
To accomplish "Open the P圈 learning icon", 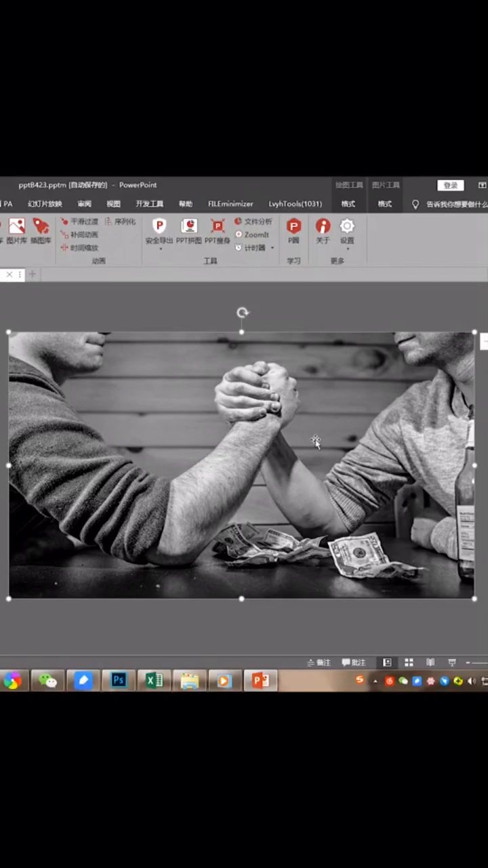I will click(x=293, y=226).
